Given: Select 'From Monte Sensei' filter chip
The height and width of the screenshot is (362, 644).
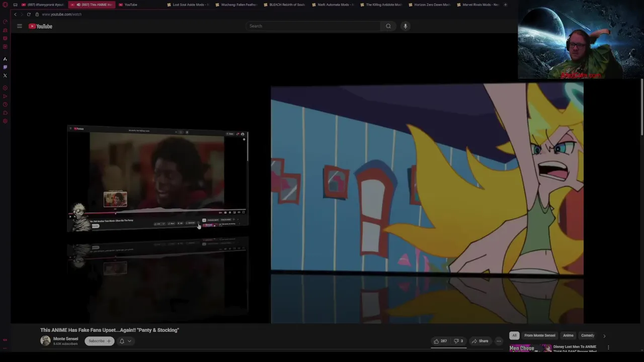Looking at the screenshot, I should click(x=540, y=335).
